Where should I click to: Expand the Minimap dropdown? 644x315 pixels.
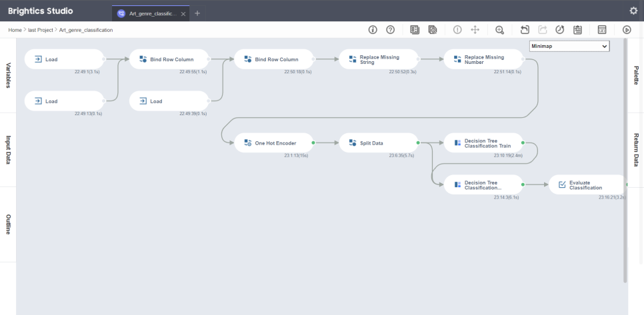tap(569, 46)
